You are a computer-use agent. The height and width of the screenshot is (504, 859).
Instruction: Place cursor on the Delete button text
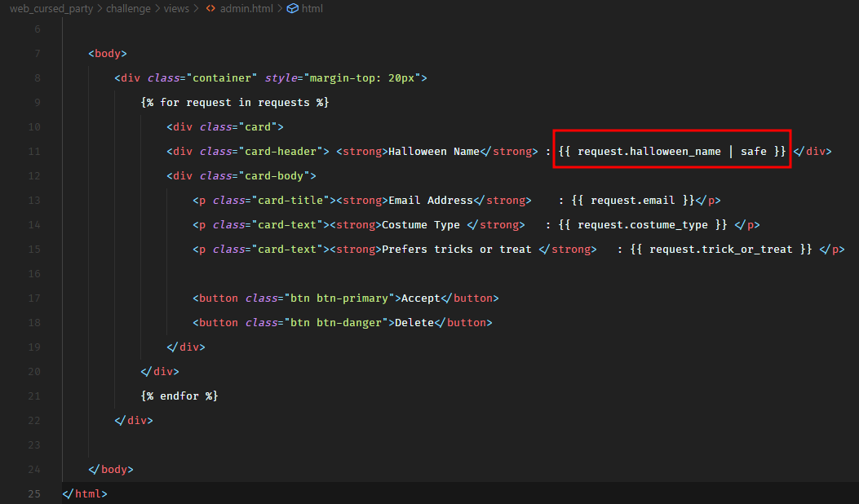pos(414,323)
